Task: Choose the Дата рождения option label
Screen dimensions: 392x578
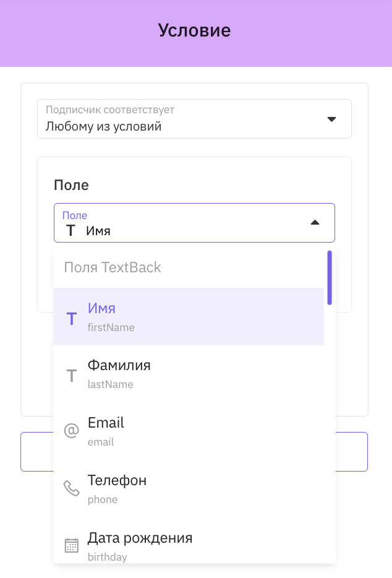Action: 140,538
